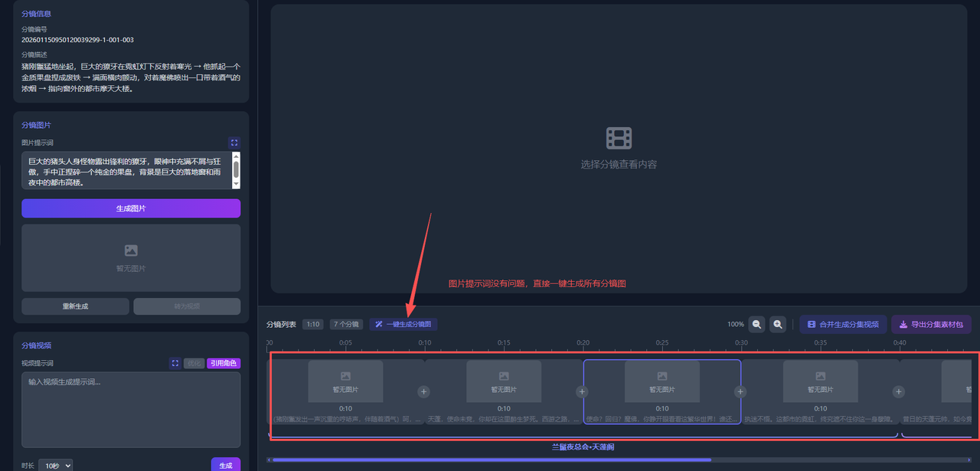Expand the 图片提示词 fullscreen icon
The image size is (980, 471).
pos(234,142)
